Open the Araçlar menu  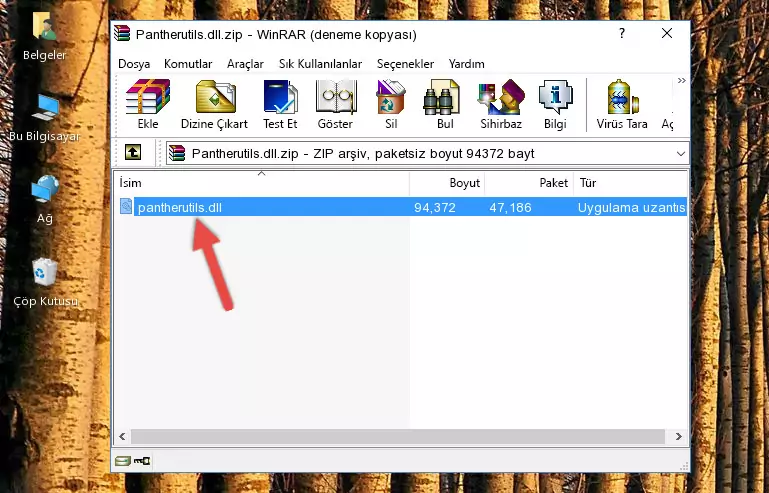[x=245, y=64]
